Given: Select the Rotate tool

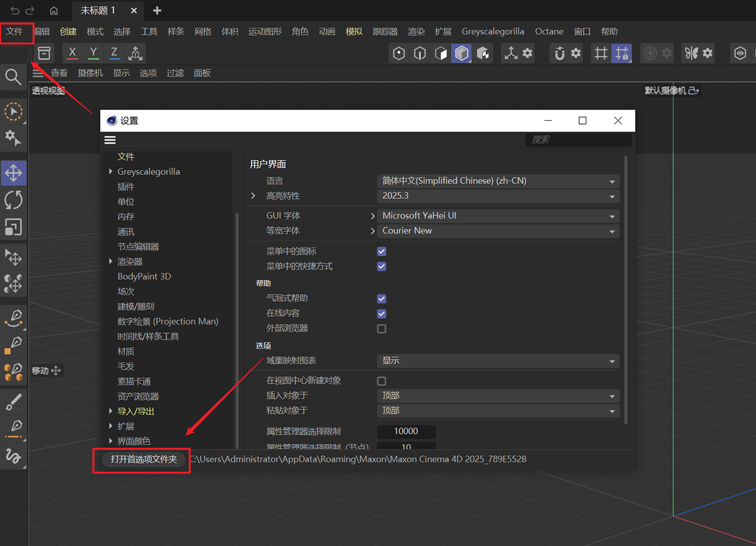Looking at the screenshot, I should point(13,200).
